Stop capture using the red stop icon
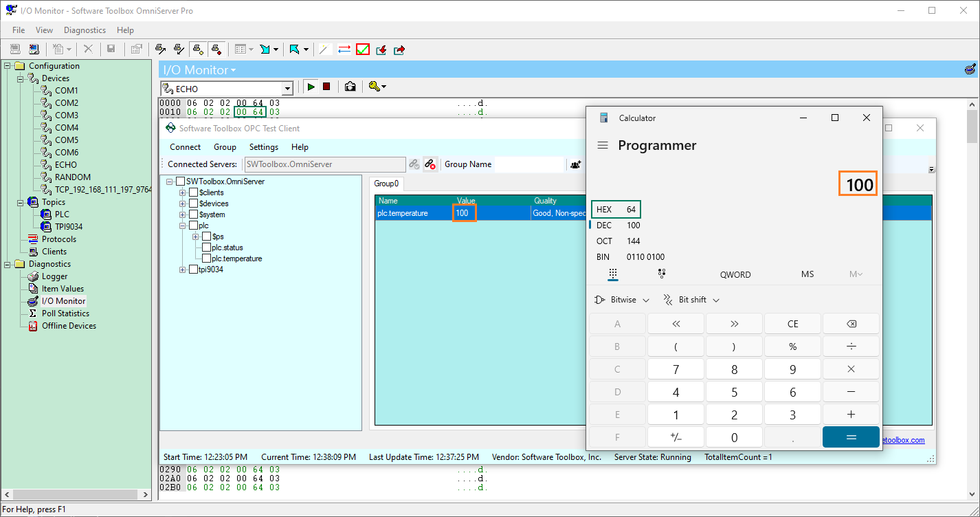The height and width of the screenshot is (517, 980). click(x=326, y=87)
